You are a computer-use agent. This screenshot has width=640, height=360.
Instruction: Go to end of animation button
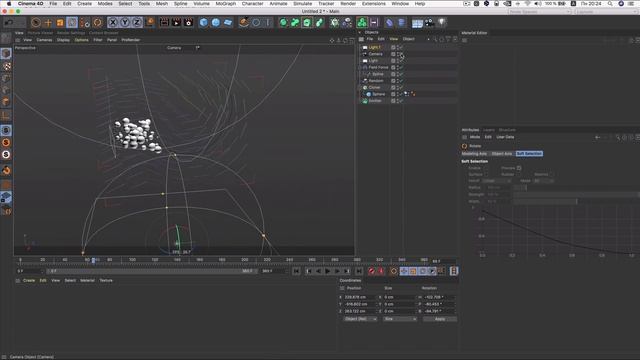pyautogui.click(x=358, y=271)
